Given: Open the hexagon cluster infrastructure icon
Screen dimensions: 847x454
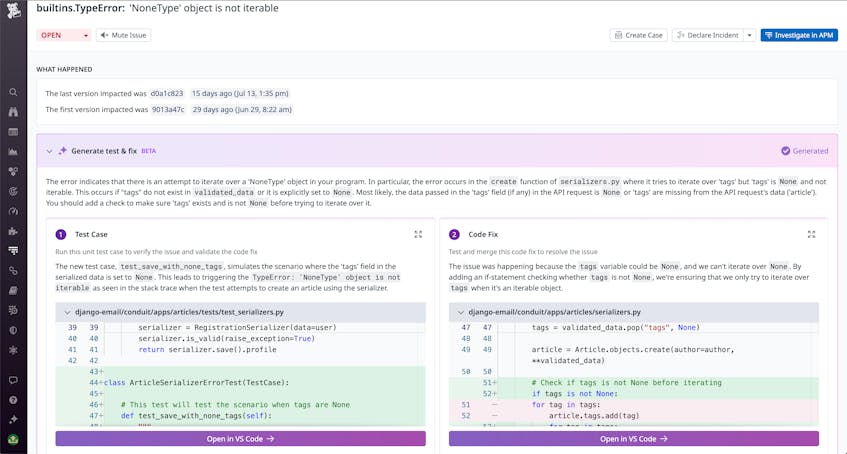Looking at the screenshot, I should pyautogui.click(x=14, y=172).
